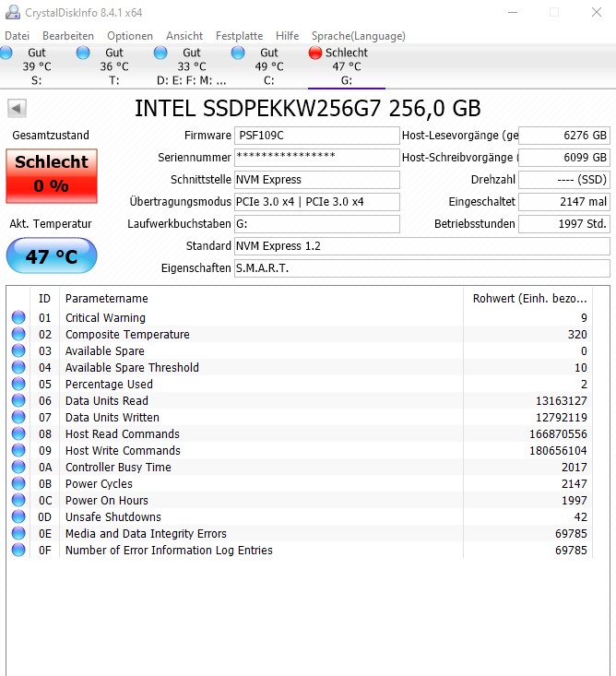Viewport: 616px width, 676px height.
Task: Select the Percentage Used parameter text
Action: point(109,385)
